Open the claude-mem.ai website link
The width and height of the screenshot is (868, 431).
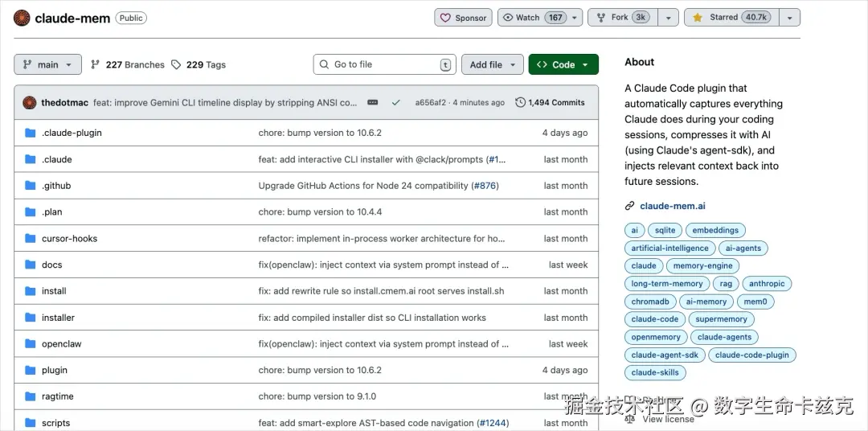click(673, 206)
